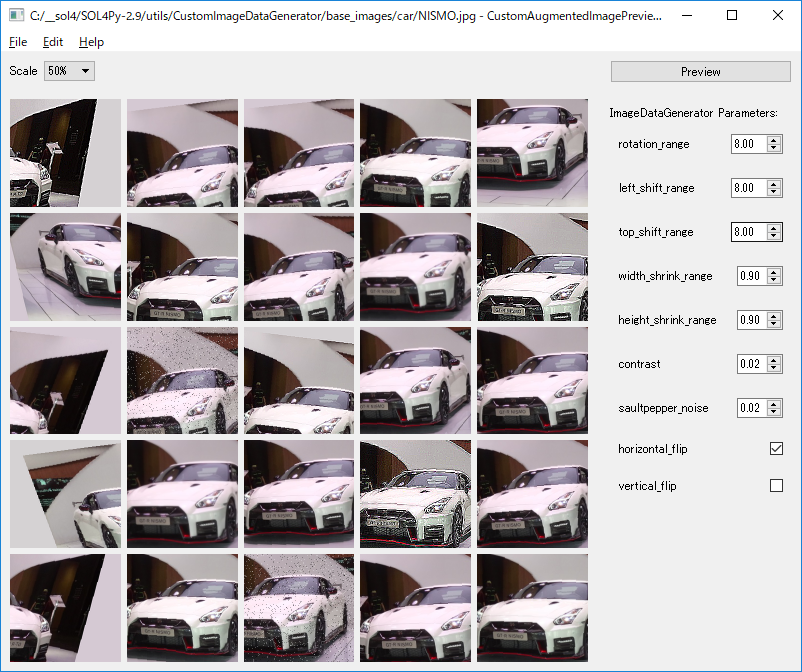The height and width of the screenshot is (672, 802).
Task: Select the thumbnail in row four, column five
Action: [532, 495]
